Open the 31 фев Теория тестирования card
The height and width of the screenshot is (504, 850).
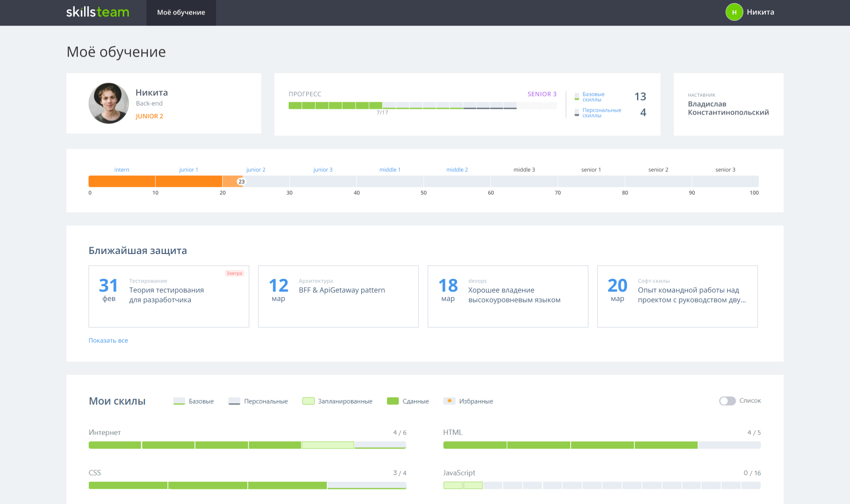[x=169, y=296]
